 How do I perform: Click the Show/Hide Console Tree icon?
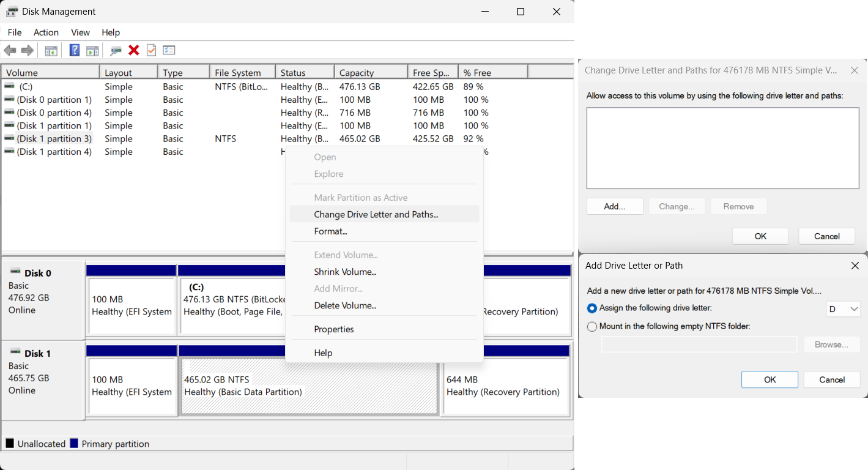[51, 50]
